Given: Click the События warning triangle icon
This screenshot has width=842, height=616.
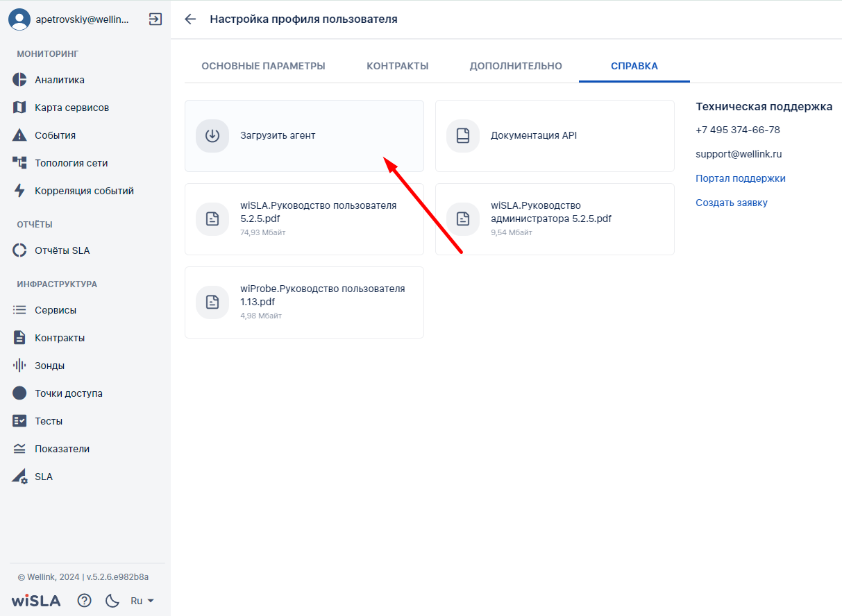Looking at the screenshot, I should (19, 135).
